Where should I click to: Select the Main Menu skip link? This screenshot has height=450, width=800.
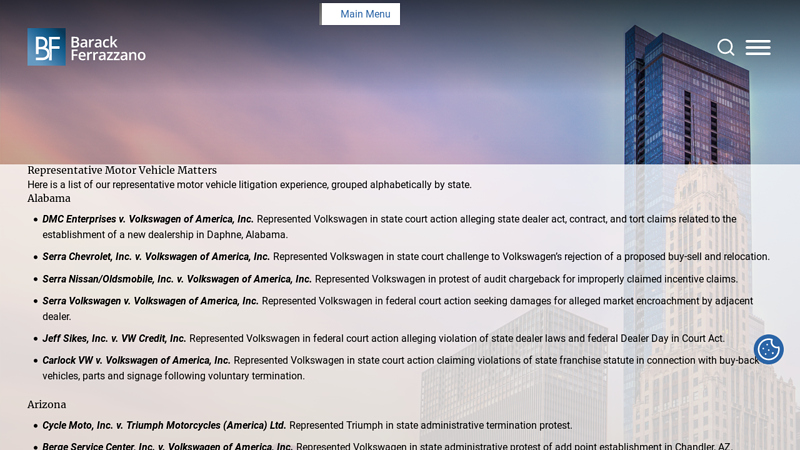tap(361, 14)
